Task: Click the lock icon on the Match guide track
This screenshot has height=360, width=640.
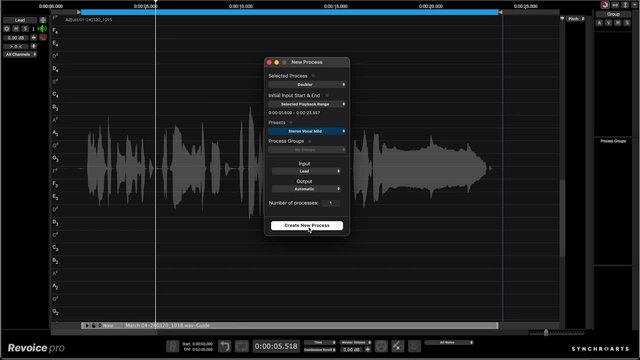Action: pyautogui.click(x=93, y=326)
